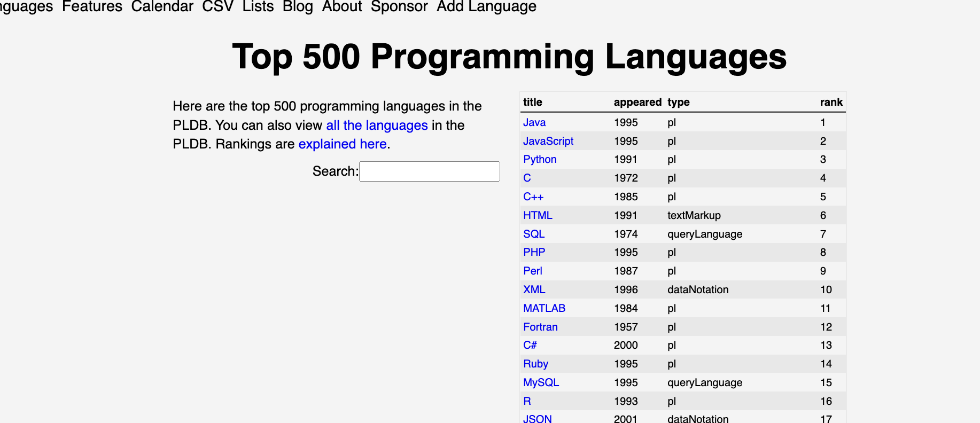The height and width of the screenshot is (423, 980).
Task: Select year 1985 in C++ row
Action: 626,197
